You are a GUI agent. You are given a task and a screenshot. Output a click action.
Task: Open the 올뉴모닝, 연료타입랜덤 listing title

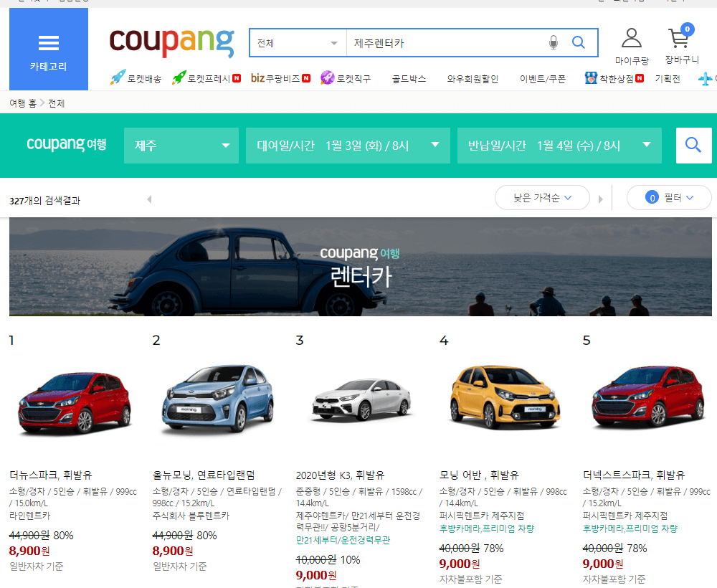pos(204,475)
